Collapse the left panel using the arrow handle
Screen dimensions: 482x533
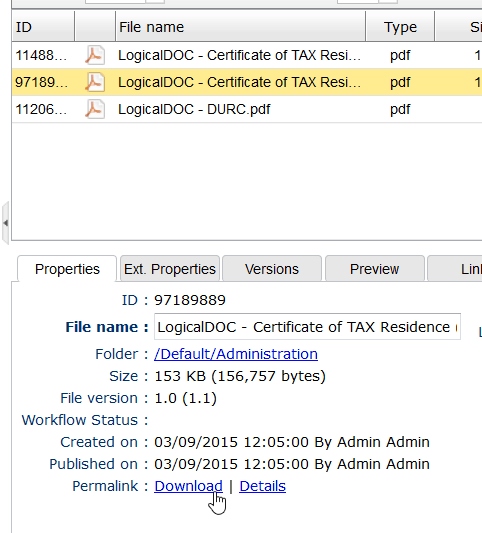5,223
